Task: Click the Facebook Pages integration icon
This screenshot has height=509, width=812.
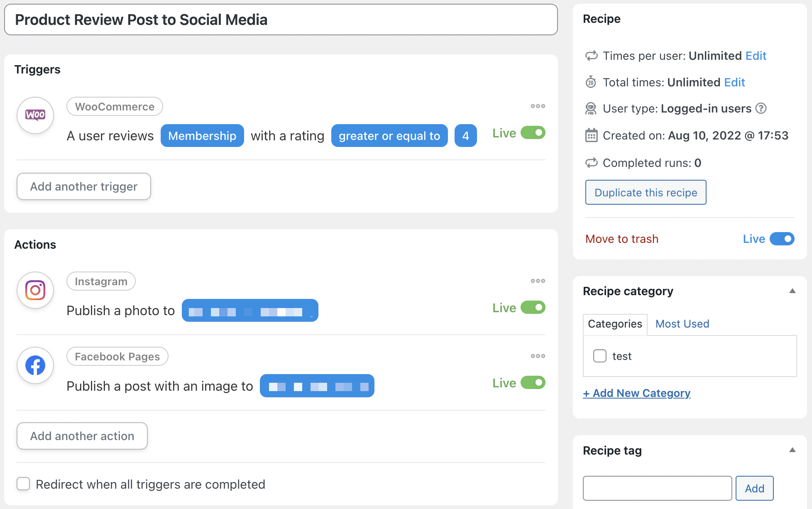Action: point(35,365)
